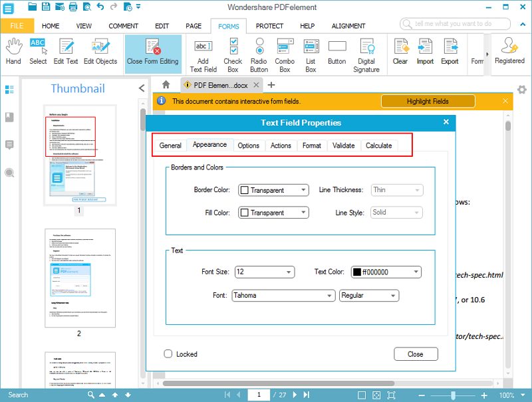Dismiss the form fields notification bar
The height and width of the screenshot is (402, 532).
[x=505, y=101]
